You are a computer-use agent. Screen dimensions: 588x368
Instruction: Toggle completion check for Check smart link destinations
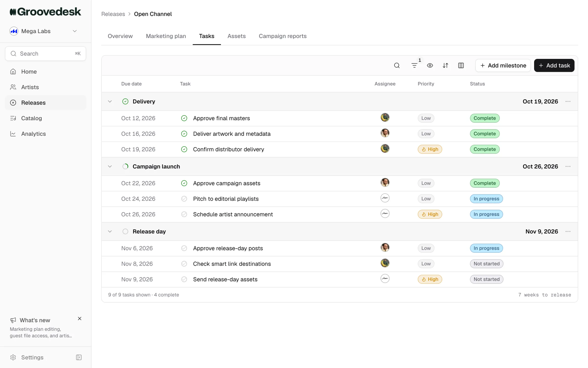(x=184, y=264)
